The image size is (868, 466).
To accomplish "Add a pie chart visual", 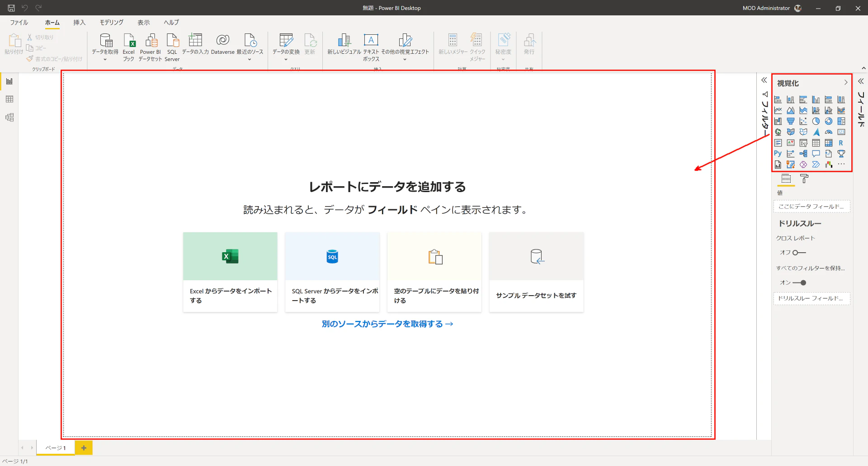I will 816,121.
